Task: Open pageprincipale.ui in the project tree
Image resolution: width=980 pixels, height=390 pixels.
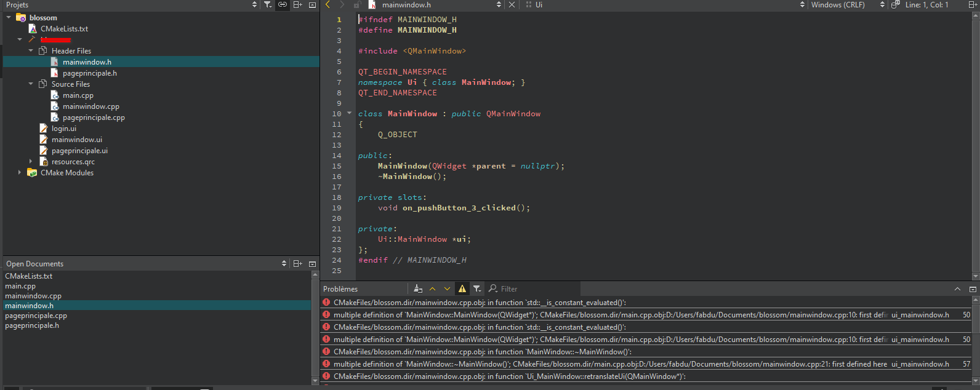Action: click(79, 151)
